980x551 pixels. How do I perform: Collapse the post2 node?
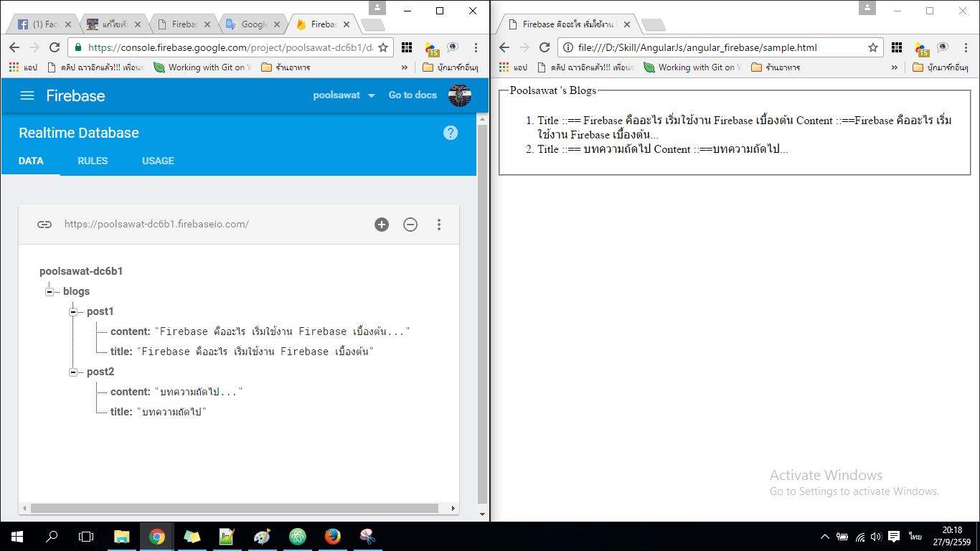click(73, 372)
